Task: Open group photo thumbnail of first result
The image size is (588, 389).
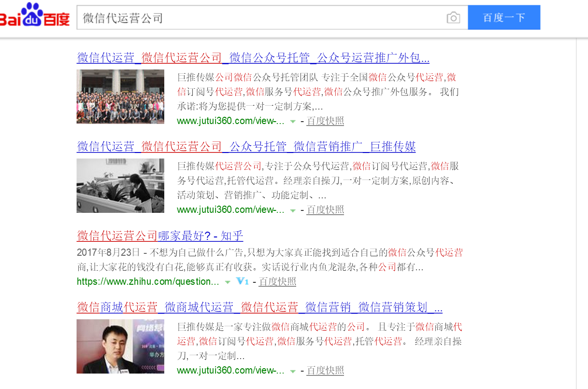Action: [x=120, y=97]
